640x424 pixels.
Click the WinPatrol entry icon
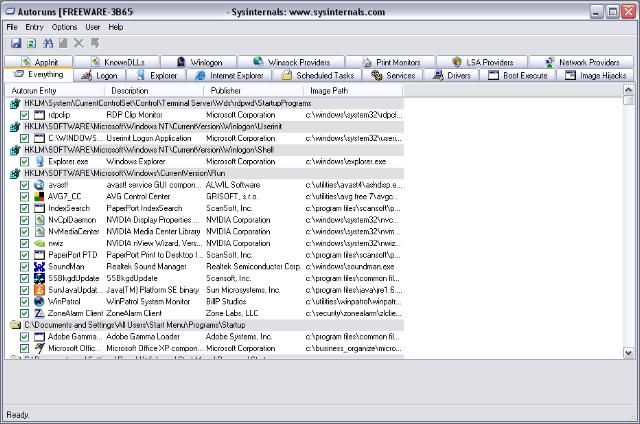[x=39, y=301]
